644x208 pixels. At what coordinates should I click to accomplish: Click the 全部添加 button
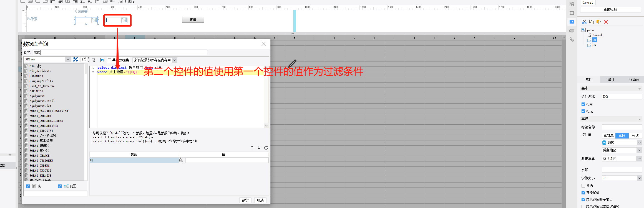coord(610,10)
